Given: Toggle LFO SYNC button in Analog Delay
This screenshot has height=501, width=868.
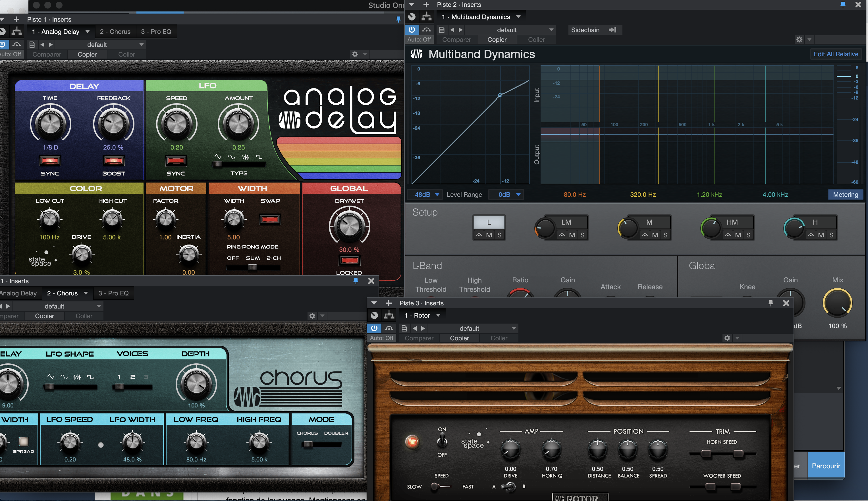Looking at the screenshot, I should [176, 161].
